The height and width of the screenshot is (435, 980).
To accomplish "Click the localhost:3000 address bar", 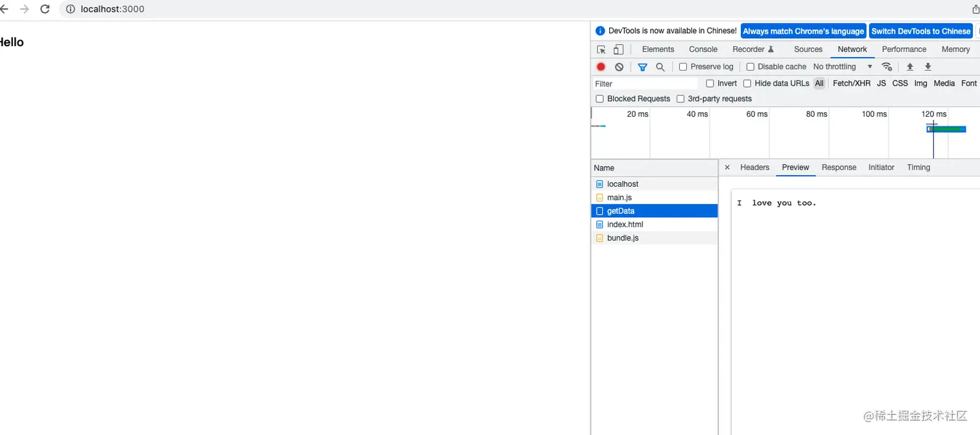I will click(x=113, y=9).
